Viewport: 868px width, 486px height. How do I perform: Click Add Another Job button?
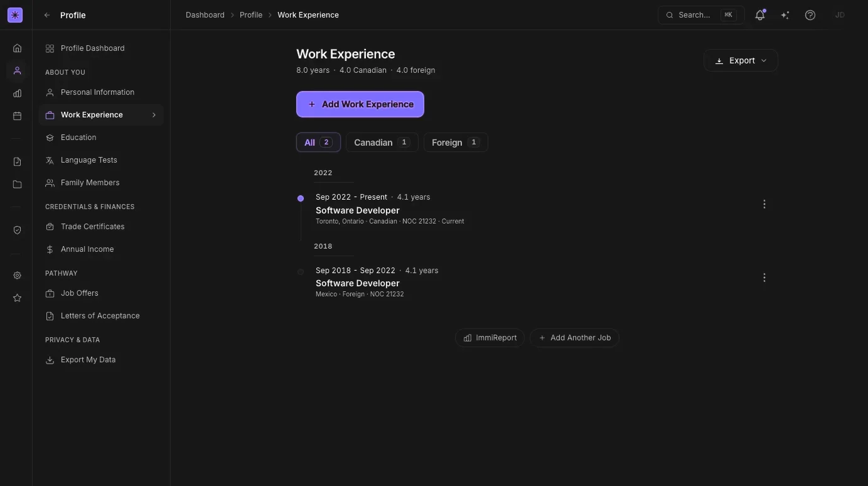tap(574, 338)
